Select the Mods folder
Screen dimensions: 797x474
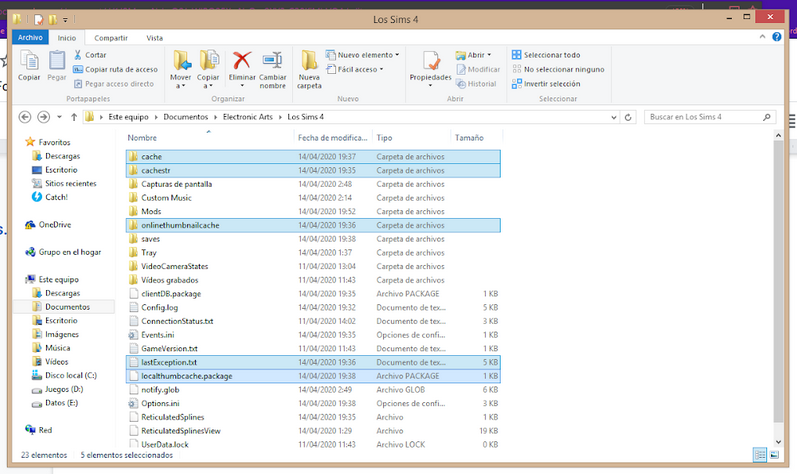(x=151, y=212)
